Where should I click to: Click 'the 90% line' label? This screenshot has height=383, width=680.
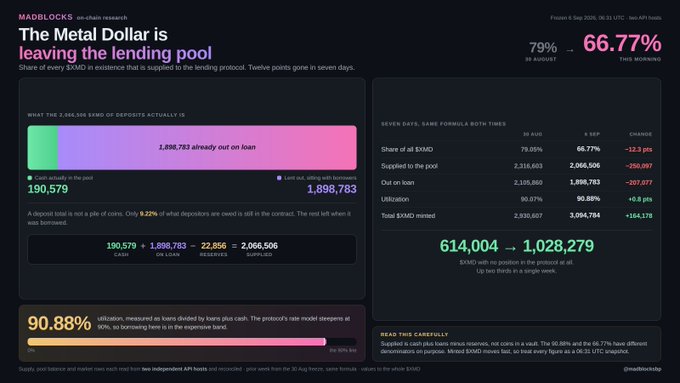(x=343, y=350)
